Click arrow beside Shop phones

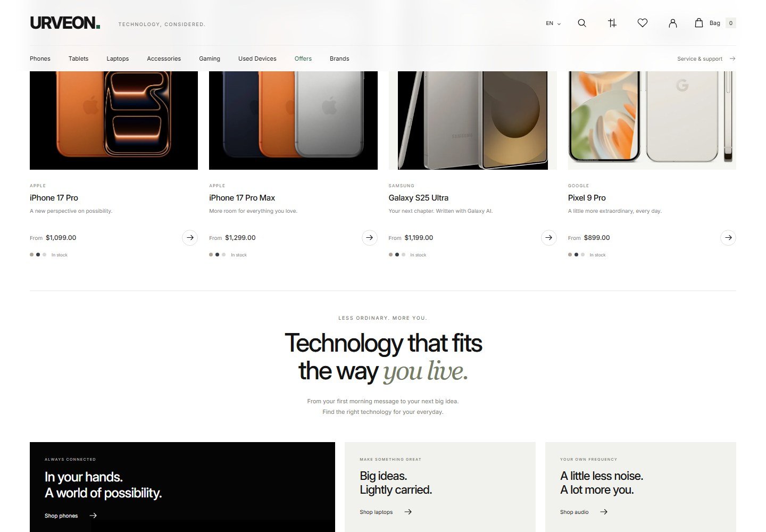93,516
